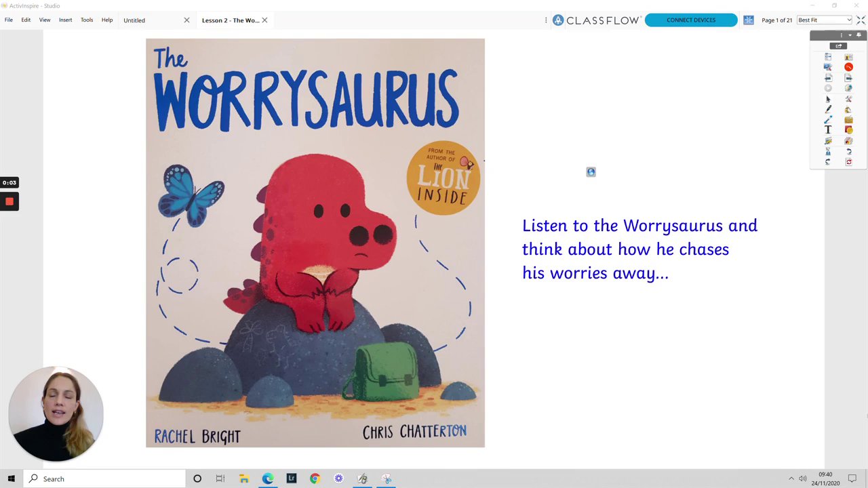Viewport: 868px width, 488px height.
Task: Click the CONNECT DEVICES button
Action: coord(691,20)
